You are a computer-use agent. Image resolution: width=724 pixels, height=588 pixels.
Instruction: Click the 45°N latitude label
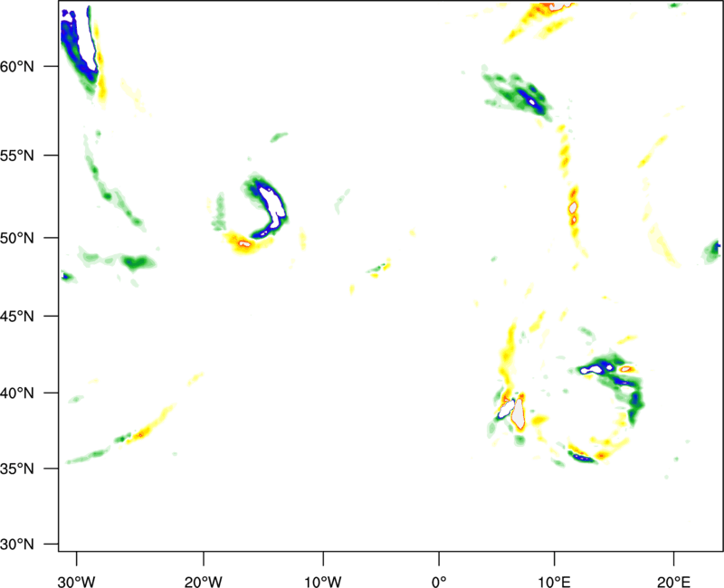pyautogui.click(x=17, y=317)
